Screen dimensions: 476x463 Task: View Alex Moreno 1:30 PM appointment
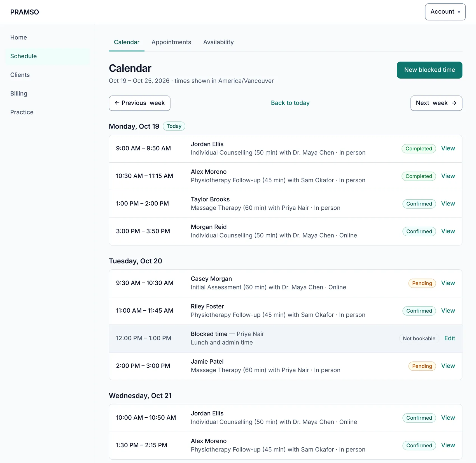448,445
